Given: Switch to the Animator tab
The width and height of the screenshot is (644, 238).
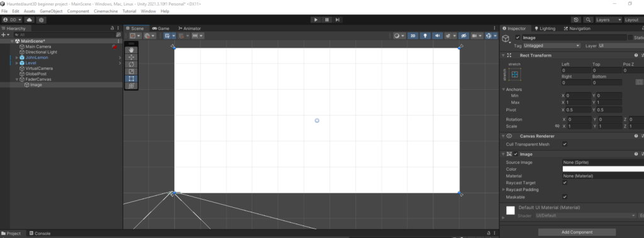Looking at the screenshot, I should pyautogui.click(x=190, y=28).
